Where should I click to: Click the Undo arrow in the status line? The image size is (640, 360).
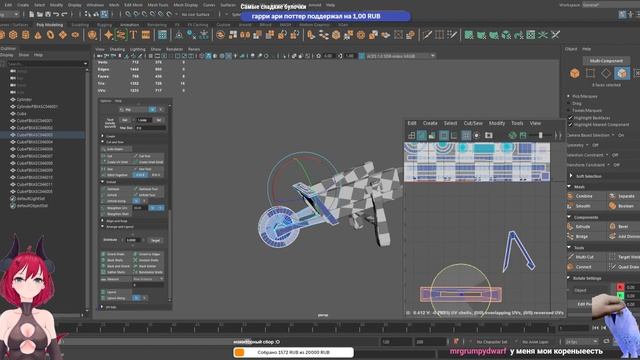[56, 14]
